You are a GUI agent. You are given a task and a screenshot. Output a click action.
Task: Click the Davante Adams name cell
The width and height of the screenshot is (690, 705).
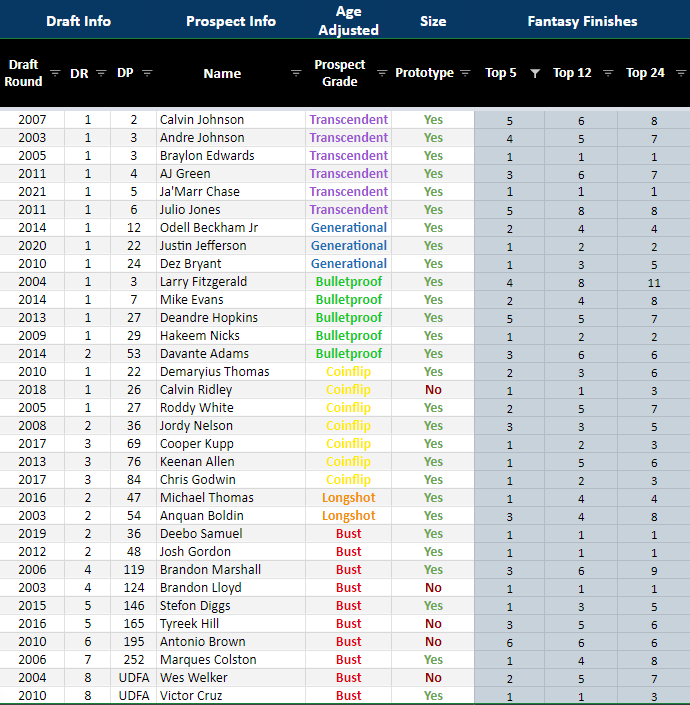[231, 353]
